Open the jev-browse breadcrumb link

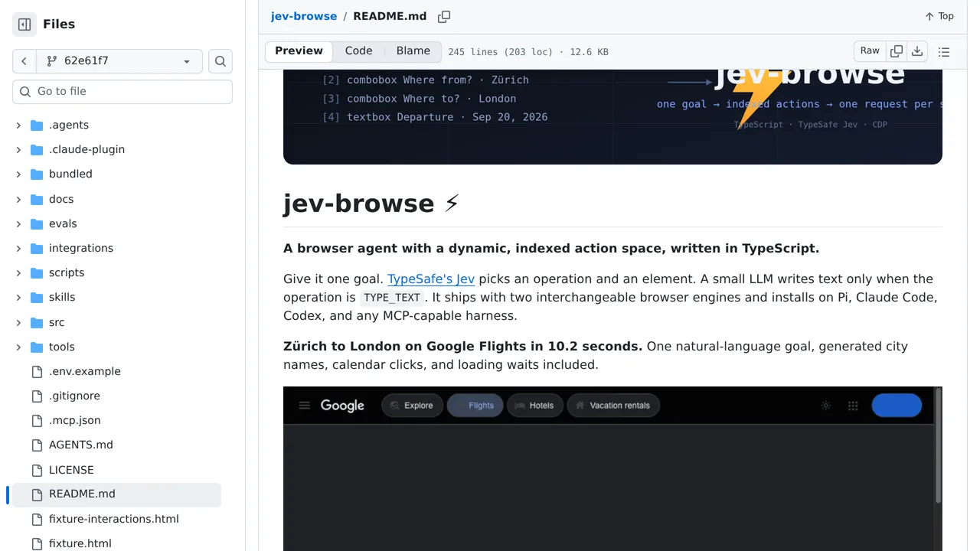[304, 16]
